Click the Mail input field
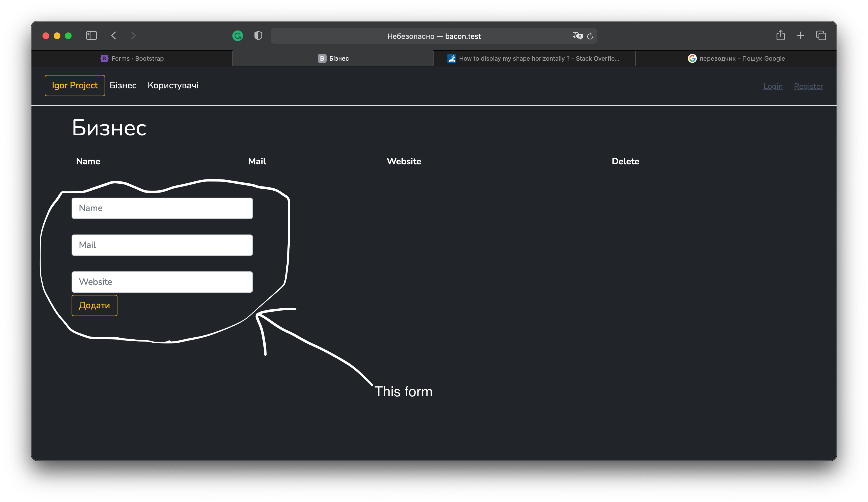 [162, 245]
